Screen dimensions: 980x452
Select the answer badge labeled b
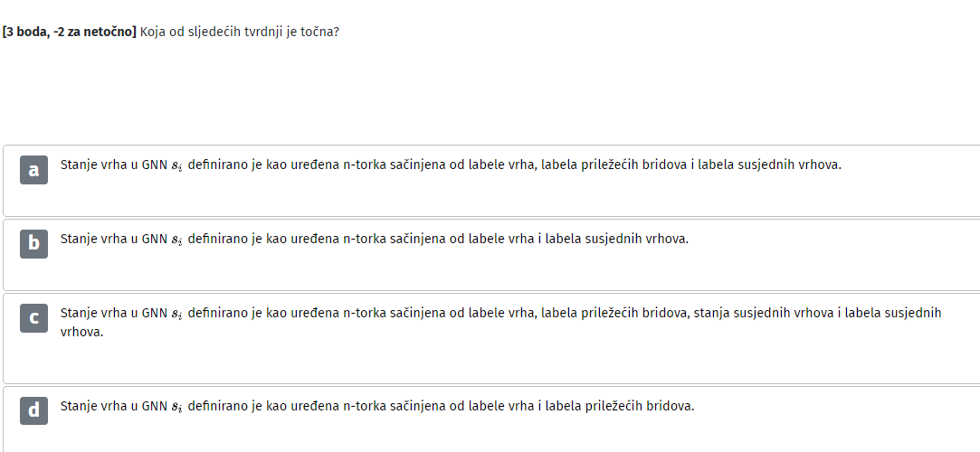[33, 243]
